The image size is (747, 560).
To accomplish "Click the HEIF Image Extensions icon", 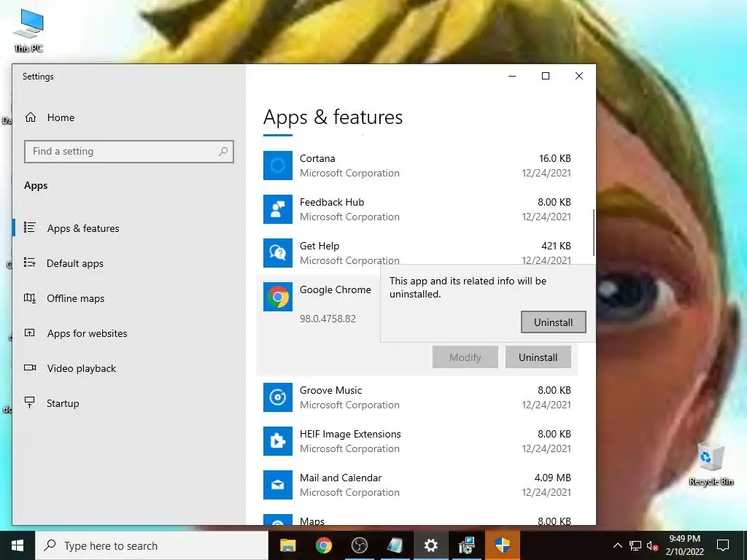I will point(278,441).
